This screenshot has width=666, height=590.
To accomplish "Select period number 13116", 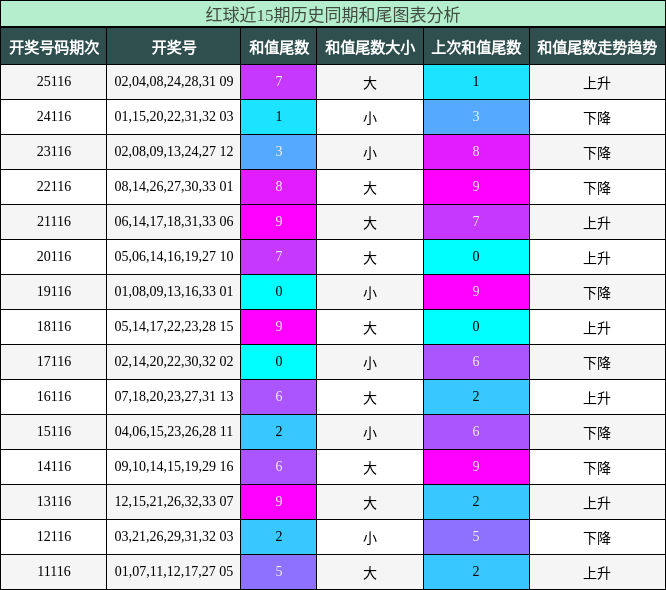I will 54,501.
